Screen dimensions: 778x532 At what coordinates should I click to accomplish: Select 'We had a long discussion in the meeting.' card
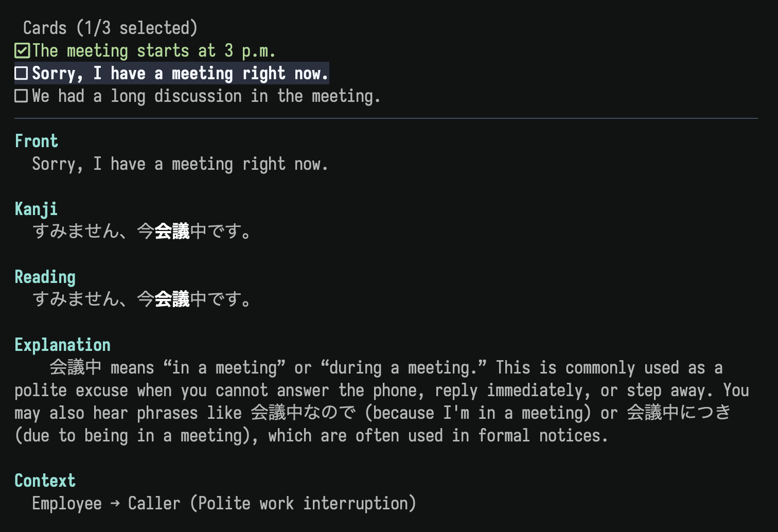(198, 96)
